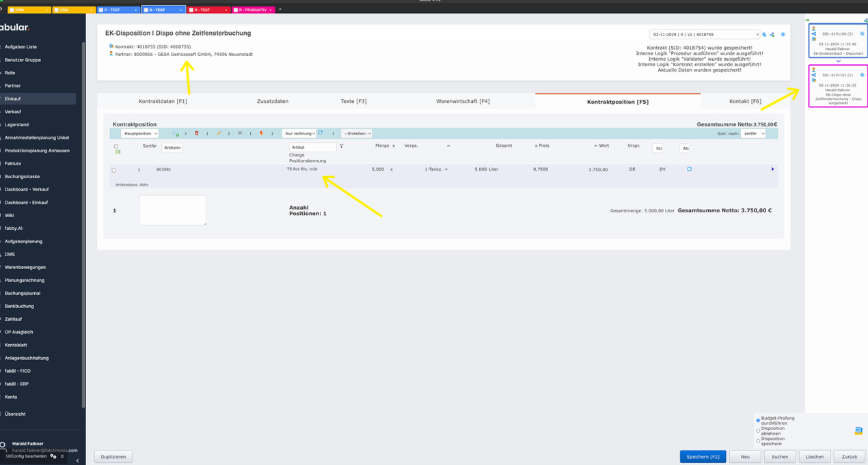Click the blue arrow at row end
The height and width of the screenshot is (465, 868).
pyautogui.click(x=772, y=169)
